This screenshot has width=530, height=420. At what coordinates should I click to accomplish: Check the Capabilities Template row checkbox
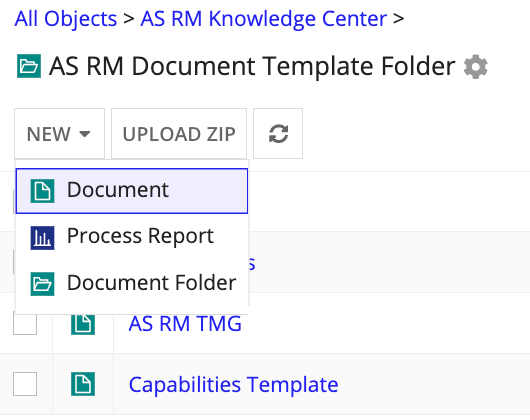[x=25, y=384]
